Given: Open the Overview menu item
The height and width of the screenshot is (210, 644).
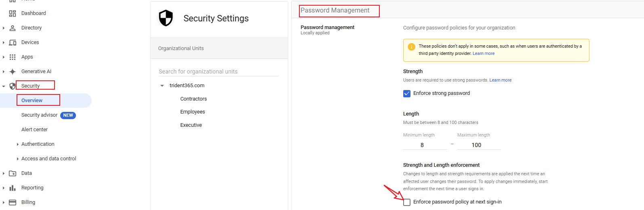Looking at the screenshot, I should tap(32, 101).
